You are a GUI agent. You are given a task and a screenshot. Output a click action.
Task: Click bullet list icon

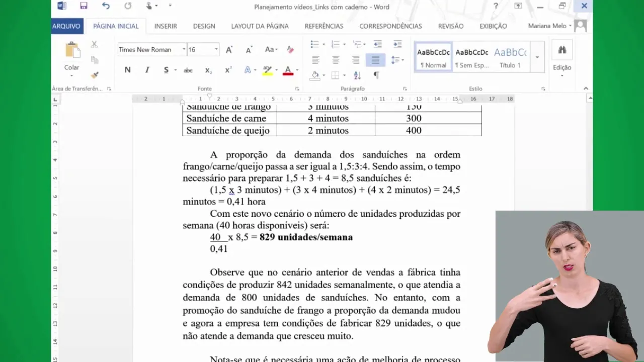[x=315, y=44]
